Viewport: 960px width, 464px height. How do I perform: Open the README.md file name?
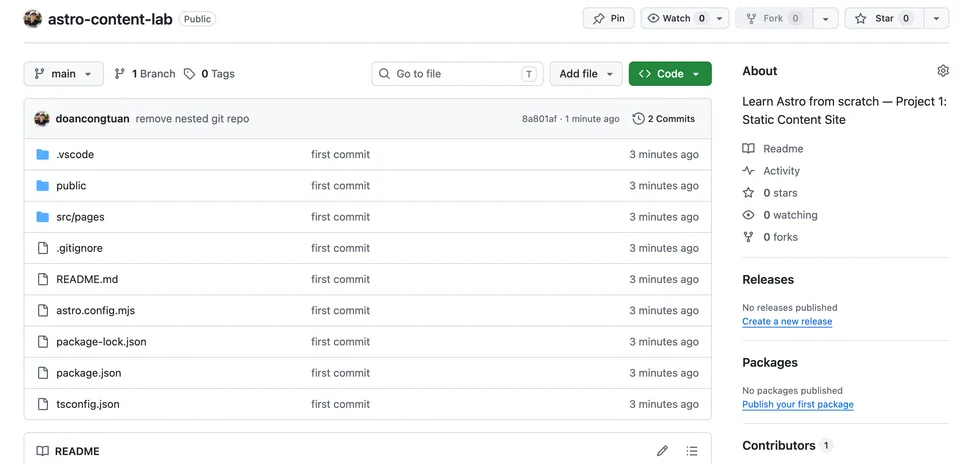click(87, 279)
